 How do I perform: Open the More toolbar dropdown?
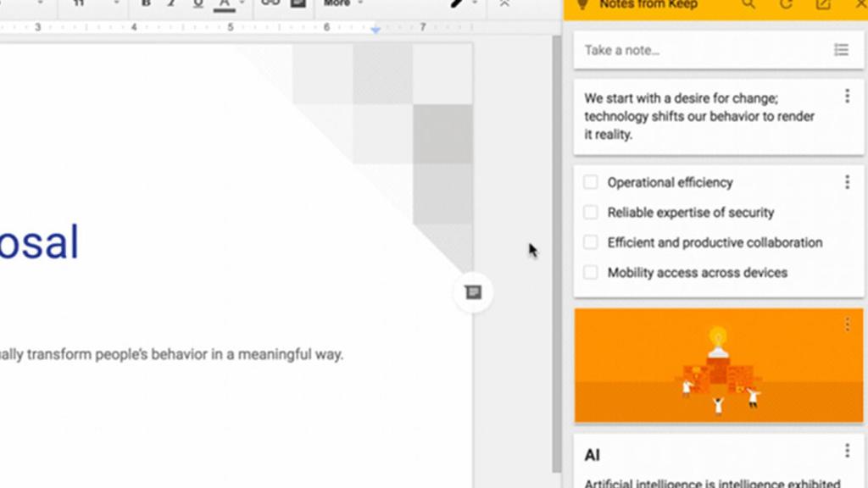click(x=342, y=3)
